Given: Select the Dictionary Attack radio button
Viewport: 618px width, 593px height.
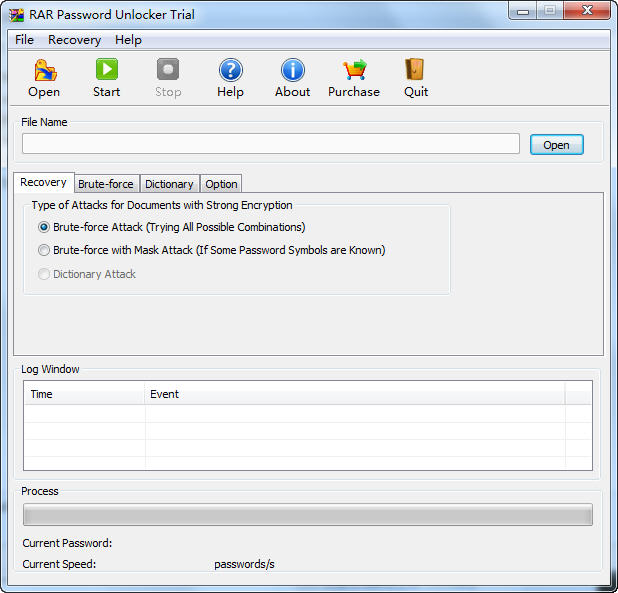Looking at the screenshot, I should coord(44,274).
